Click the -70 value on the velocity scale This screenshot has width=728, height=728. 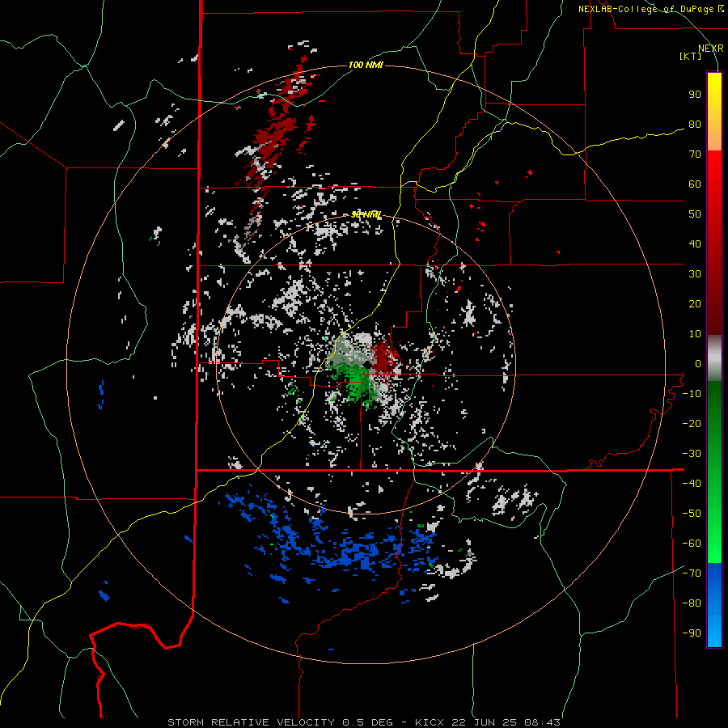(692, 574)
